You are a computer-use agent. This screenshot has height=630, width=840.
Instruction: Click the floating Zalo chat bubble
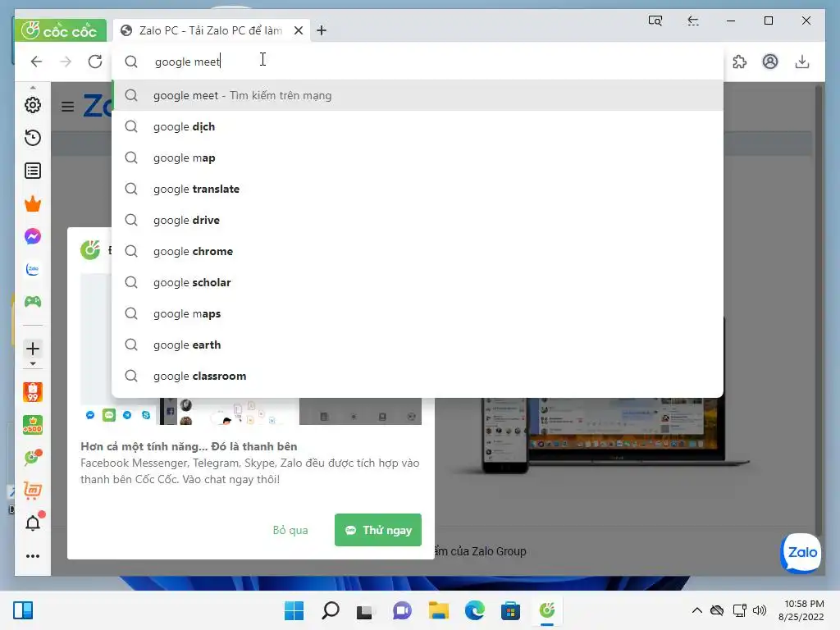(x=801, y=552)
